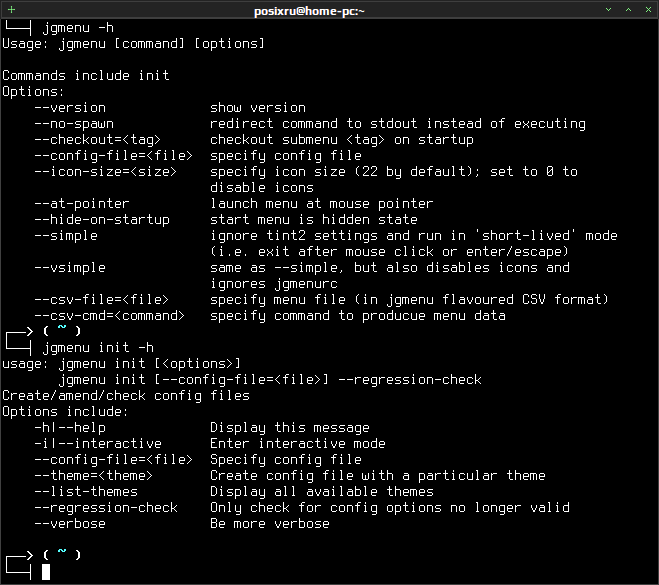Viewport: 659px width, 585px height.
Task: Click the '--no-spawn' option text
Action: [x=74, y=124]
